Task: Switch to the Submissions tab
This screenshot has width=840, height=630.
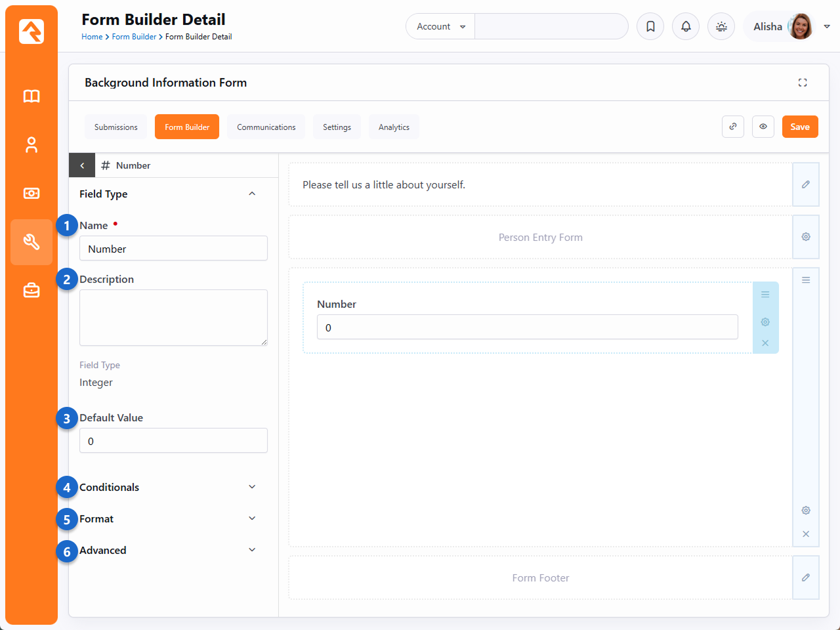Action: pyautogui.click(x=116, y=127)
